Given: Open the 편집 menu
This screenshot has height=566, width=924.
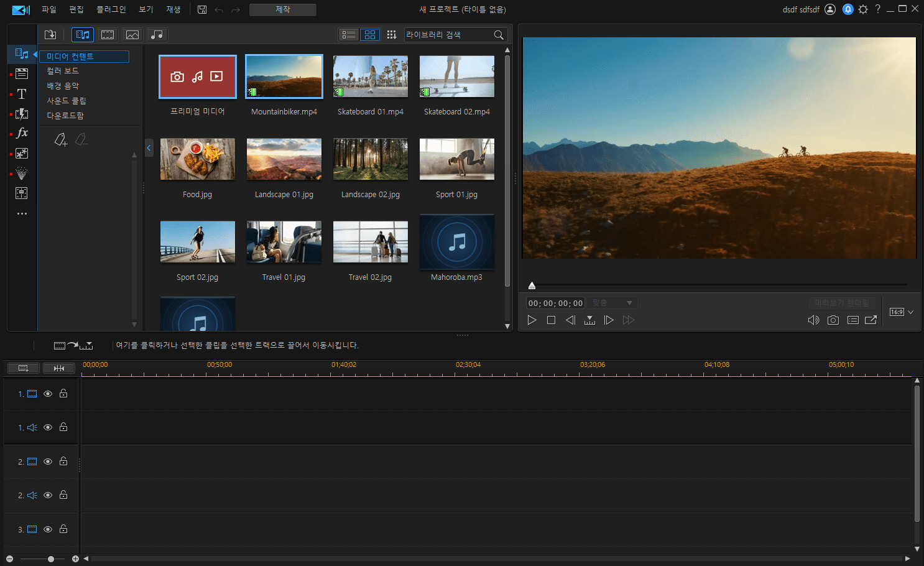Looking at the screenshot, I should coord(76,9).
